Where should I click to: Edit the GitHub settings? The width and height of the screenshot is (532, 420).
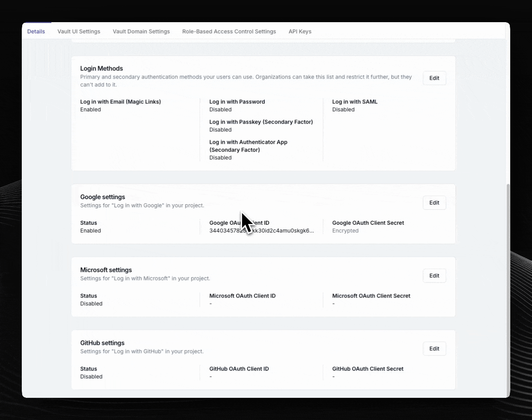click(x=434, y=349)
